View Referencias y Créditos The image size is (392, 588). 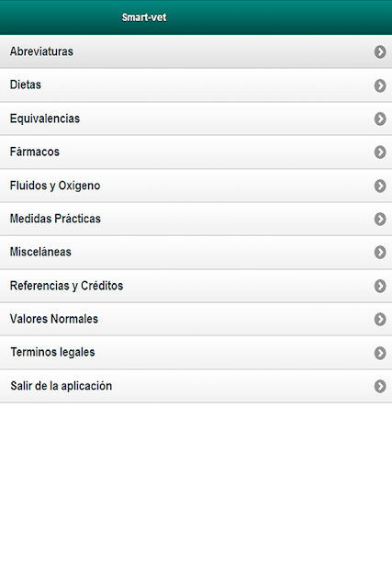[x=196, y=286]
